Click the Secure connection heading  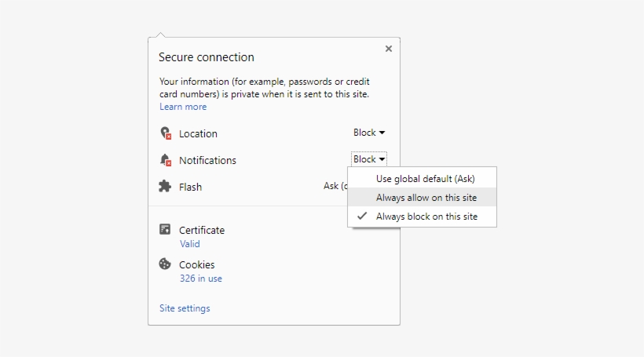207,57
